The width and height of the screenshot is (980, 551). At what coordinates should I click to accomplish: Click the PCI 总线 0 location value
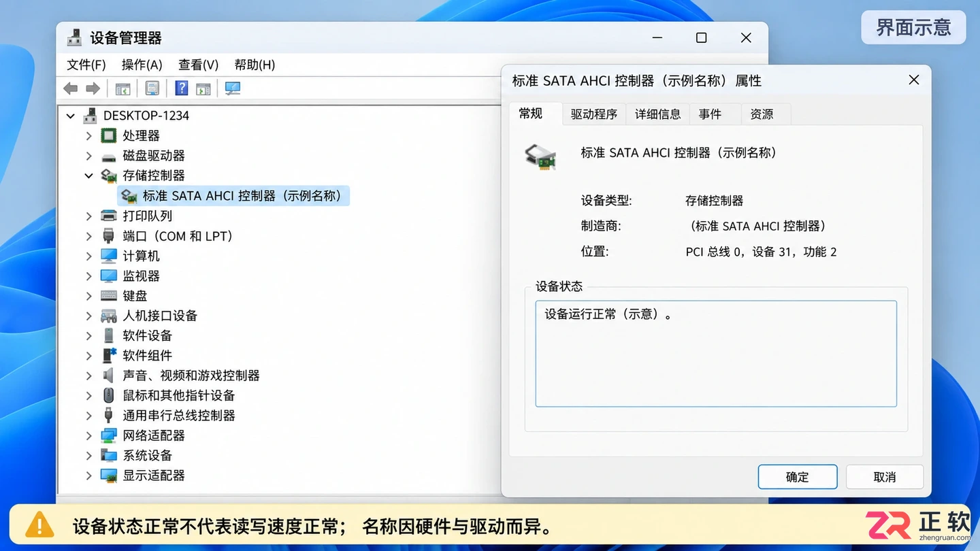click(x=761, y=252)
